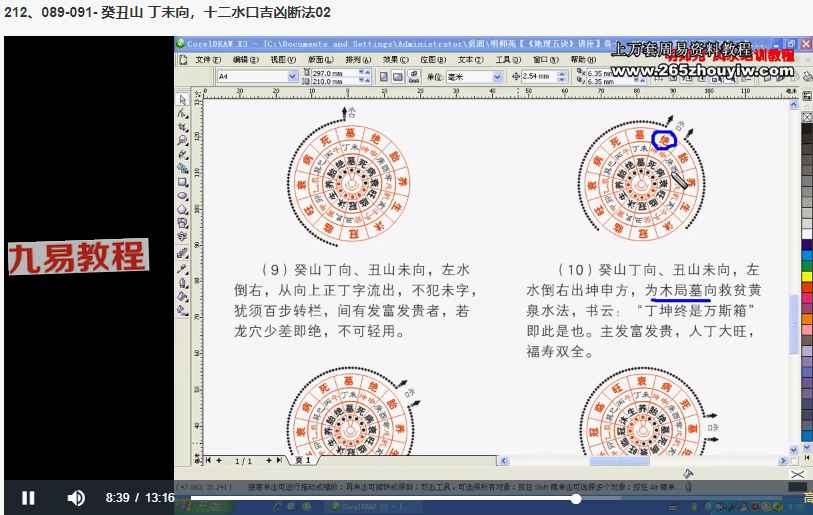The width and height of the screenshot is (813, 515).
Task: Open the 毫米 units dropdown
Action: click(x=498, y=77)
